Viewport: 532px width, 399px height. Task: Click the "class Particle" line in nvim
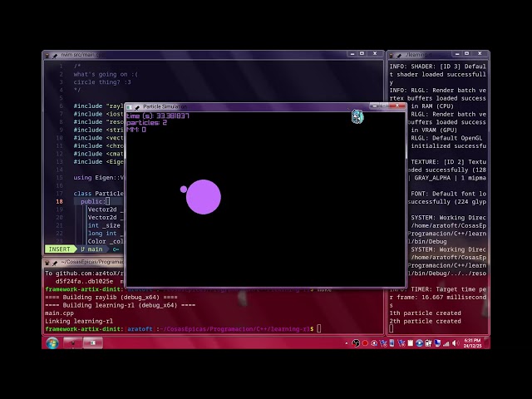pyautogui.click(x=98, y=194)
